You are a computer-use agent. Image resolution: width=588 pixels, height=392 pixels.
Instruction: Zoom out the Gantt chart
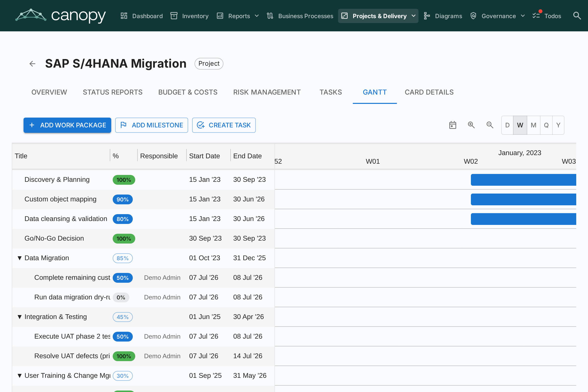[490, 125]
